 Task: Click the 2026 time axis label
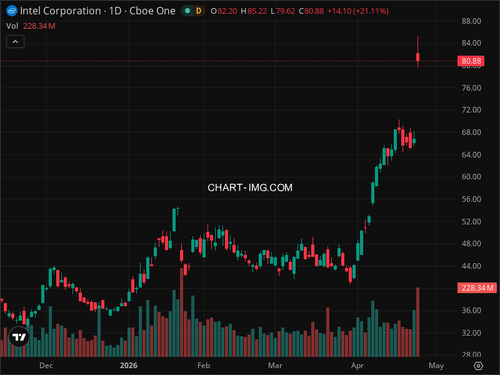[129, 366]
